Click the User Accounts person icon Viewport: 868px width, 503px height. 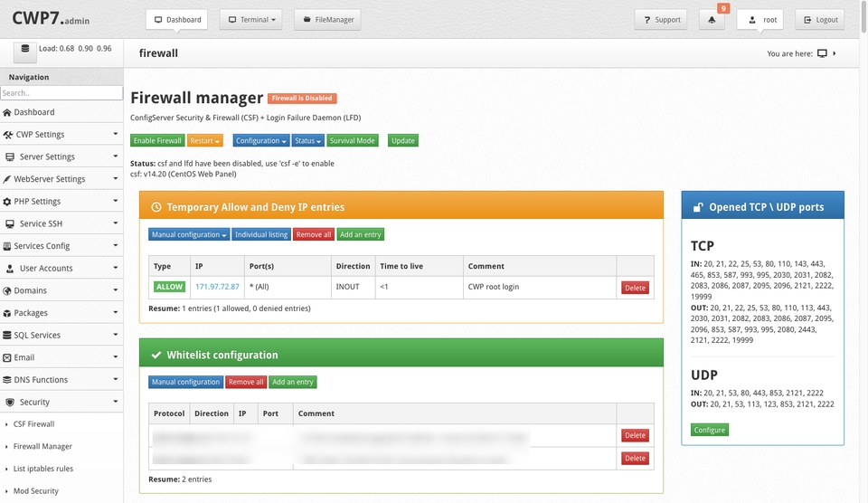[10, 269]
